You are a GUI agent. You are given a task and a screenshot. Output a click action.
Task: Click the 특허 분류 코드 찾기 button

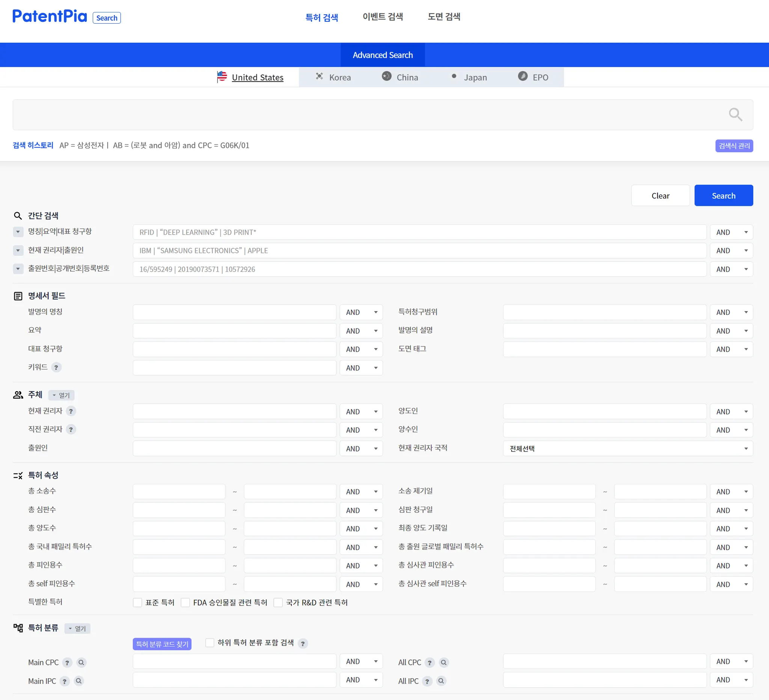click(162, 644)
